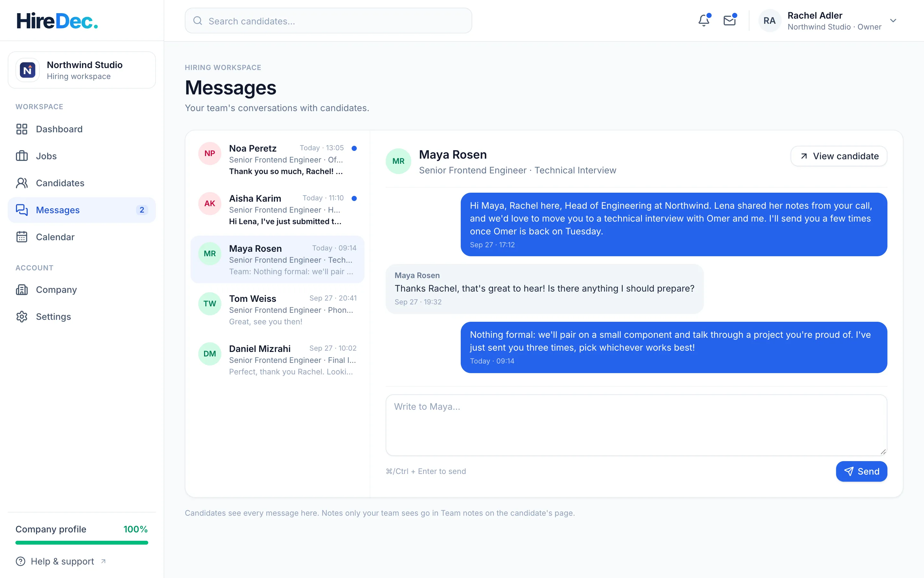Open the notifications bell
The width and height of the screenshot is (924, 578).
click(x=704, y=20)
